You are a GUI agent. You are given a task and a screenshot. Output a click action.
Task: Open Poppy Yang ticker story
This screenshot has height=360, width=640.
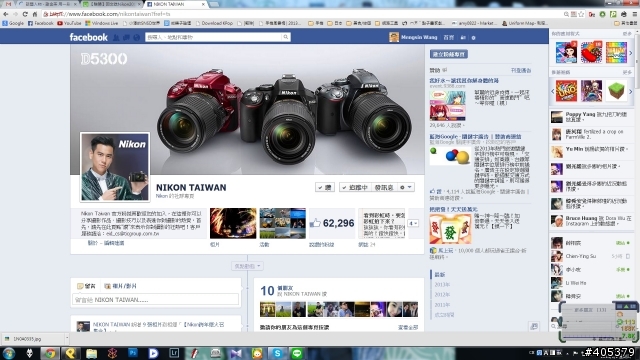click(x=590, y=117)
